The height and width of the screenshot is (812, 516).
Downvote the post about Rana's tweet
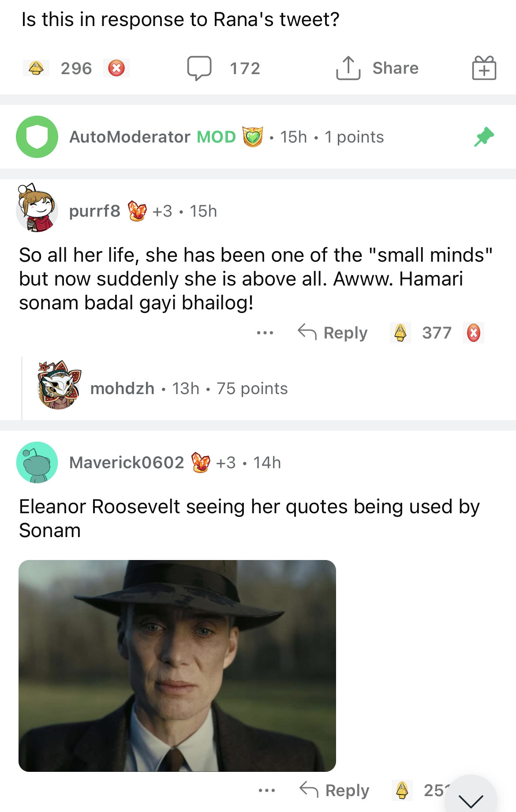[116, 68]
